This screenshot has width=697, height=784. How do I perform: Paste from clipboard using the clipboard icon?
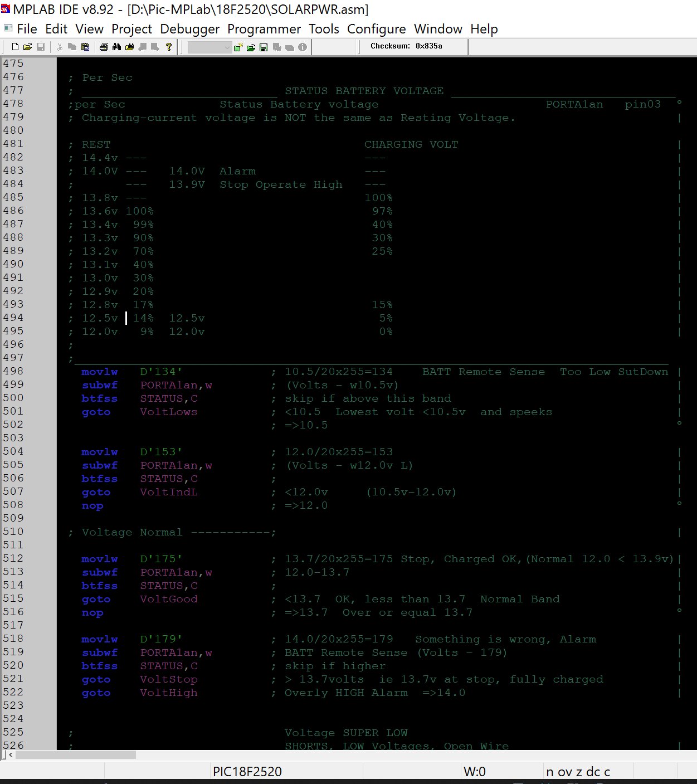pos(85,47)
